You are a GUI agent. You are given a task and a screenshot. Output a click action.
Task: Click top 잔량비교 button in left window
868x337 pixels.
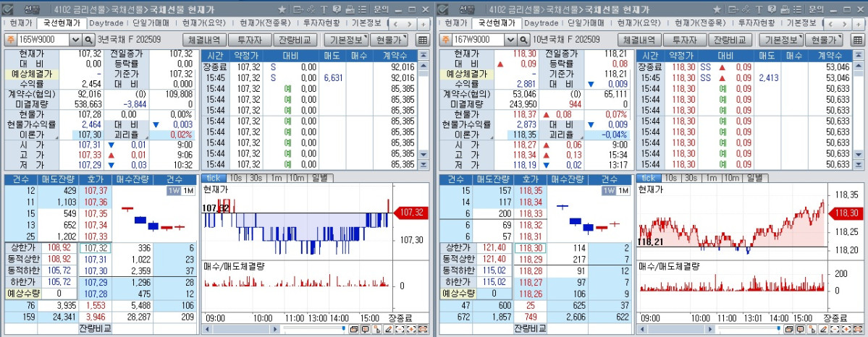(295, 40)
